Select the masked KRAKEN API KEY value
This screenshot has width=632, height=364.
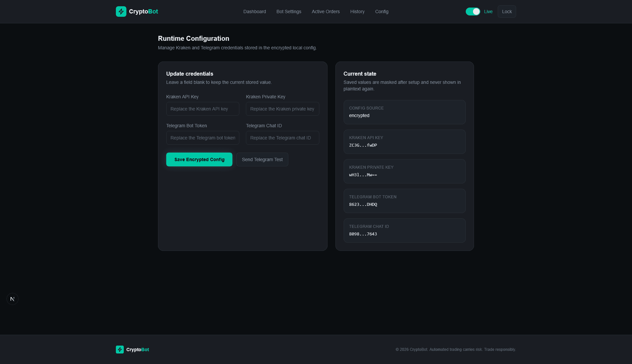[363, 145]
